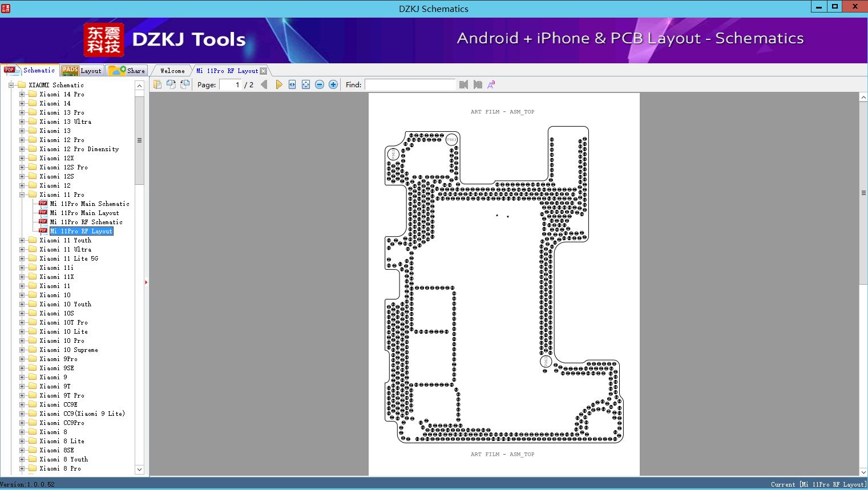Image resolution: width=868 pixels, height=490 pixels.
Task: Expand the Xiaomi 8 Youth folder
Action: point(22,459)
